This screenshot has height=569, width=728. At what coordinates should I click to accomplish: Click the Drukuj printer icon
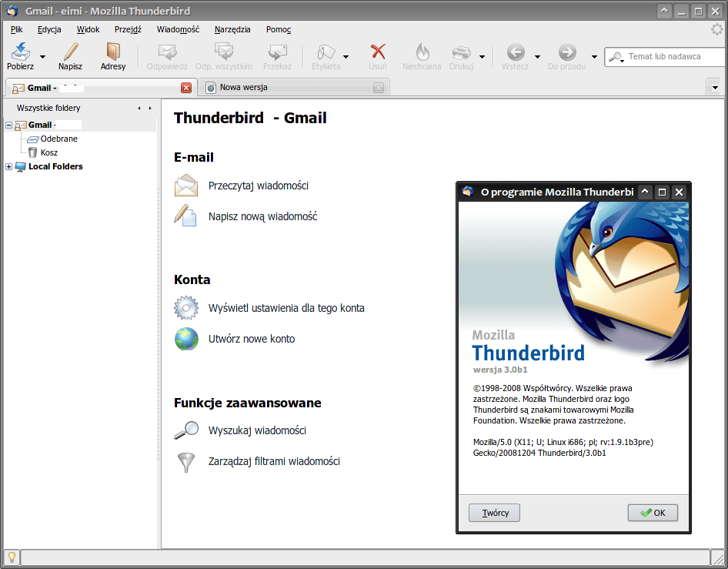461,52
